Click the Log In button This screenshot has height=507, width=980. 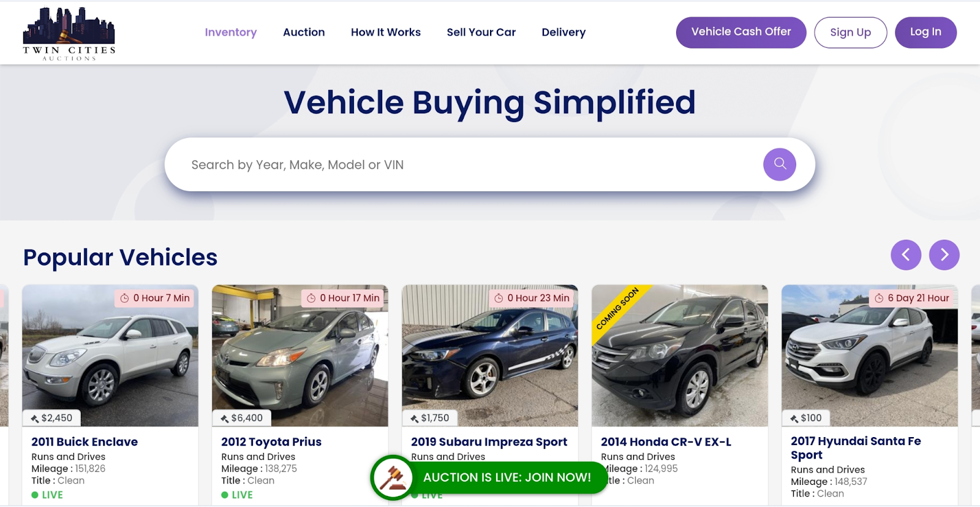coord(925,32)
